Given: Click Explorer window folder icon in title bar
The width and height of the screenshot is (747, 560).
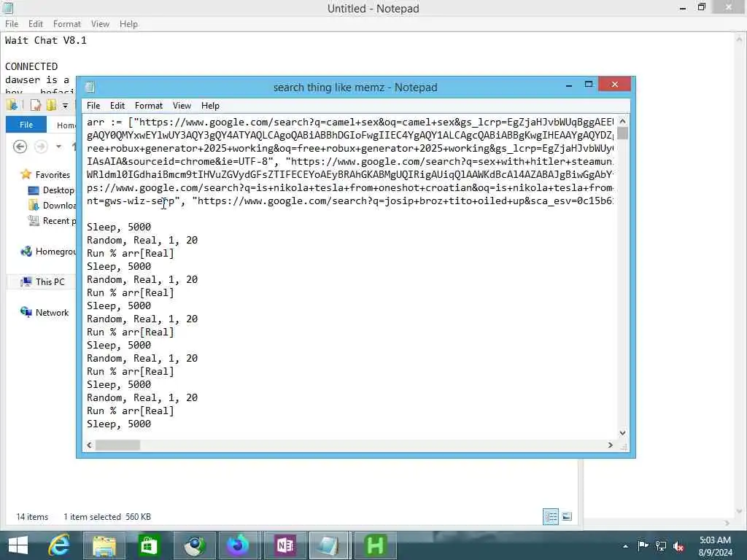Looking at the screenshot, I should click(x=12, y=105).
